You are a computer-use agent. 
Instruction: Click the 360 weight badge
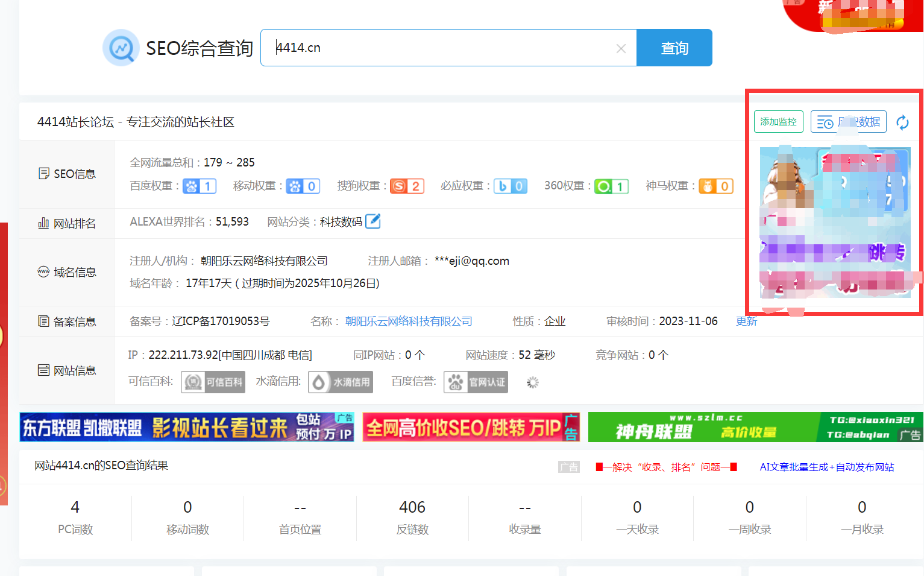[611, 186]
